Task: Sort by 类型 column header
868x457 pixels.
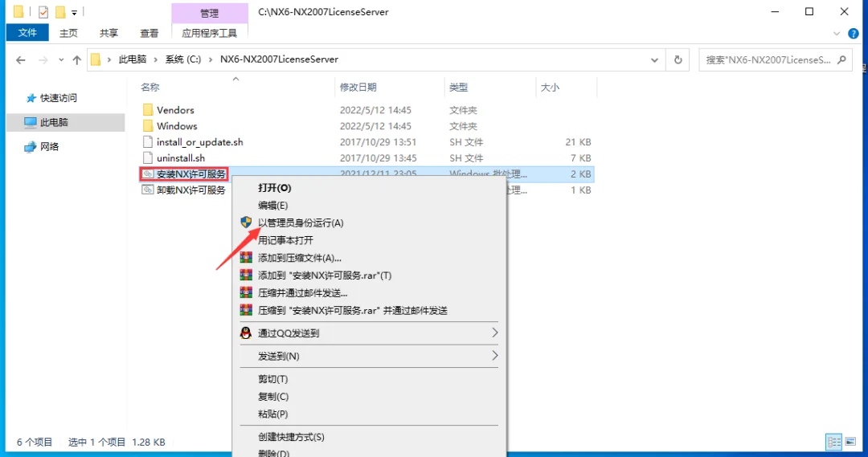Action: pyautogui.click(x=458, y=88)
